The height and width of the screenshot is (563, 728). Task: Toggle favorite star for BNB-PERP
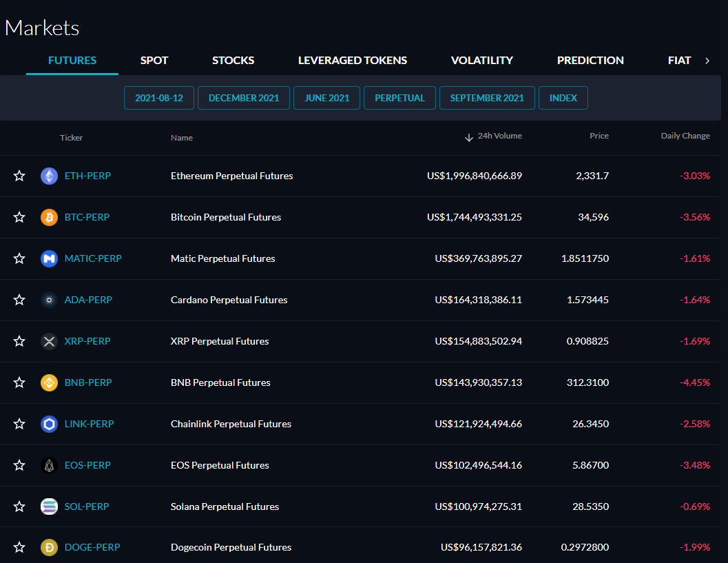(x=19, y=382)
